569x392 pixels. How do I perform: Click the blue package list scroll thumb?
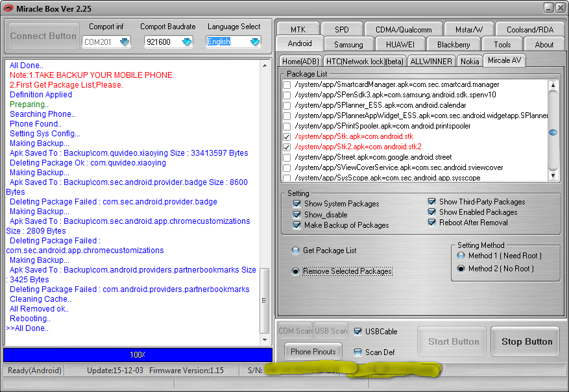[x=553, y=132]
